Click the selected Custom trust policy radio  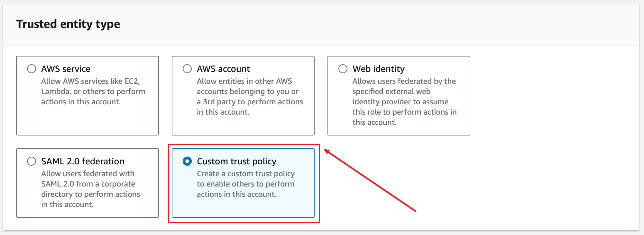(x=187, y=161)
